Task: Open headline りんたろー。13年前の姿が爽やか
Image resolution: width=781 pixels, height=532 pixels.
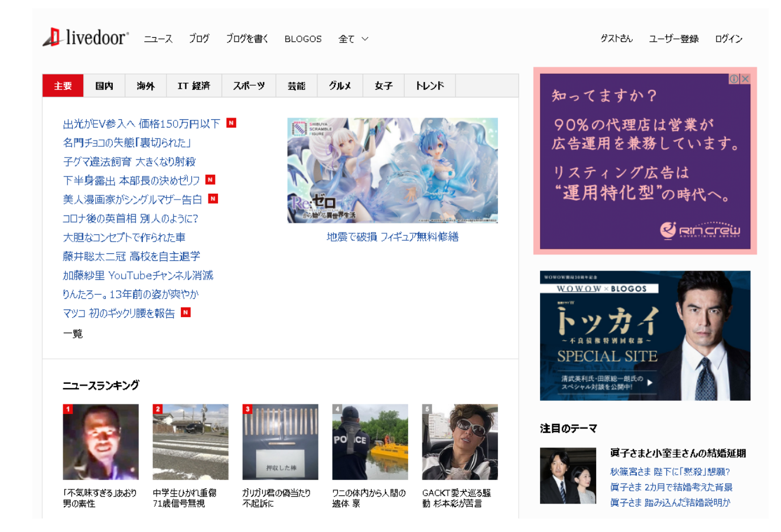Action: pos(131,294)
